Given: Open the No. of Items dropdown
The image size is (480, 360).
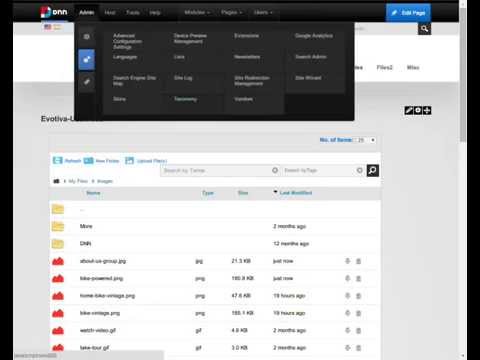Looking at the screenshot, I should (366, 140).
